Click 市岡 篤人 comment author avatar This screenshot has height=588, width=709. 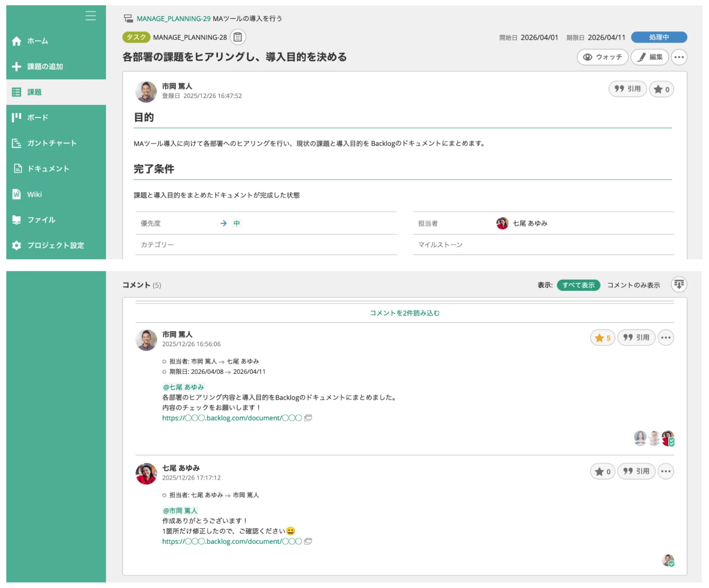[146, 340]
